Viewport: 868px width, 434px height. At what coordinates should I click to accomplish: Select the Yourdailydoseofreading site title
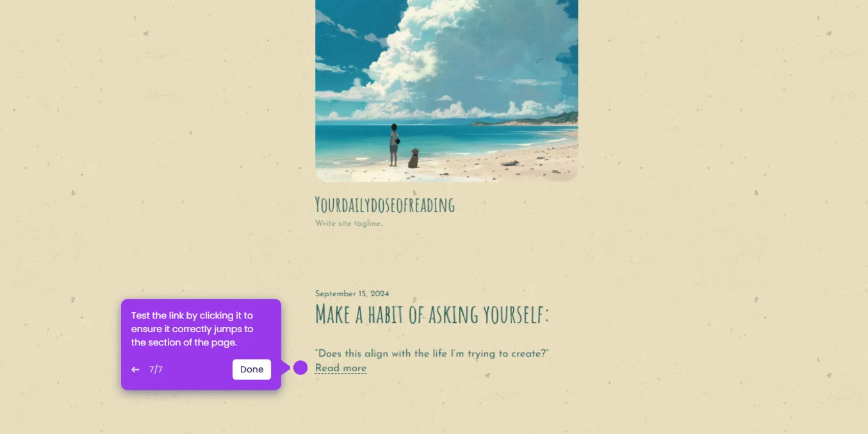tap(385, 205)
